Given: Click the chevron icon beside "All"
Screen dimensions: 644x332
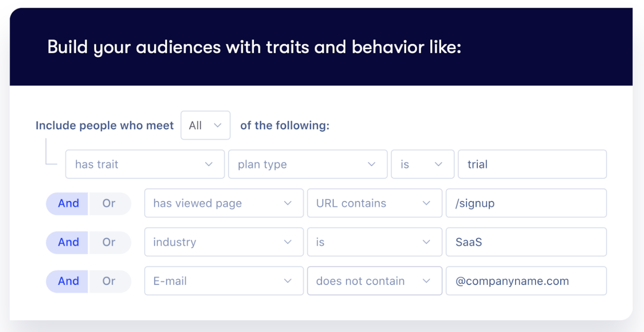Looking at the screenshot, I should coord(217,125).
